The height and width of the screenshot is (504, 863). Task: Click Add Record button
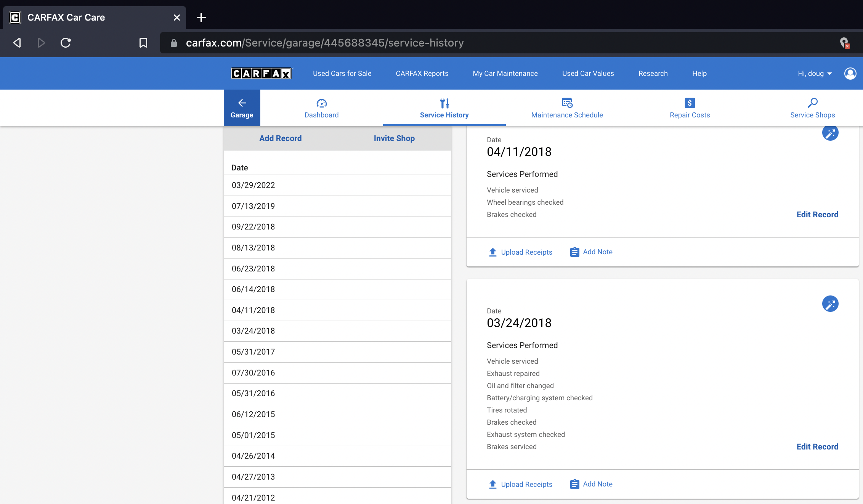281,138
